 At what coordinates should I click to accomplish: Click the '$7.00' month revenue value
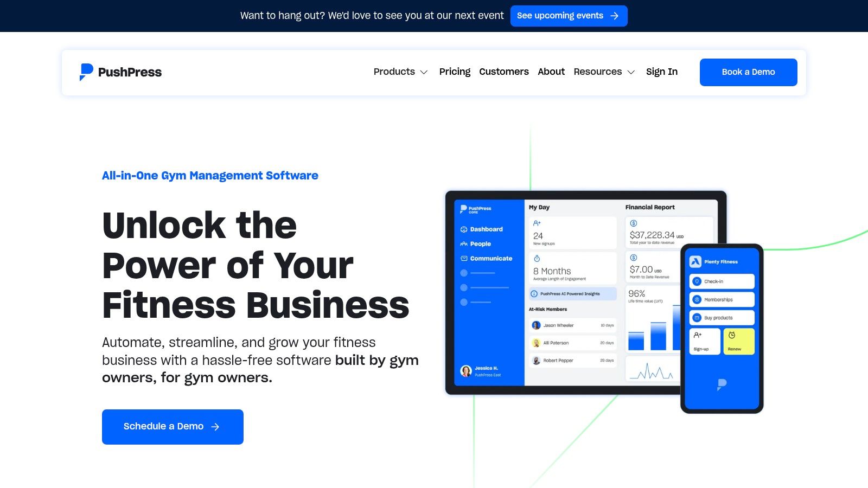641,269
